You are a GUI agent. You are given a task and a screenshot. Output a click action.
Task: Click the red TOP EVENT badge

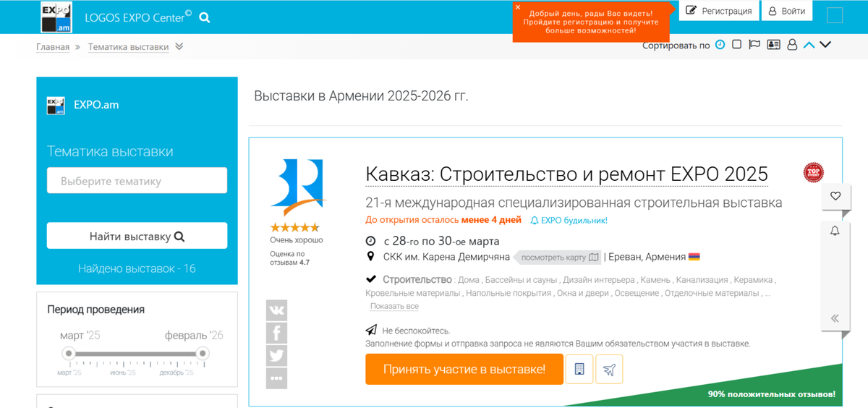[814, 172]
